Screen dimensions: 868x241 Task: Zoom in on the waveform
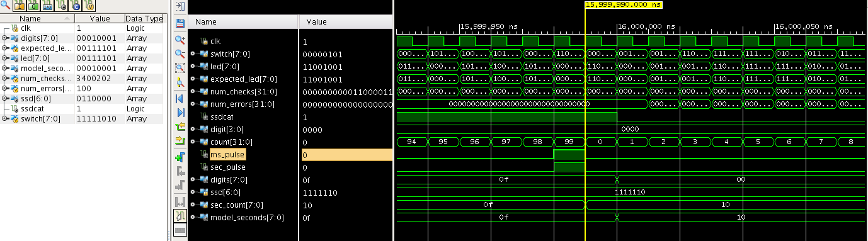point(180,40)
